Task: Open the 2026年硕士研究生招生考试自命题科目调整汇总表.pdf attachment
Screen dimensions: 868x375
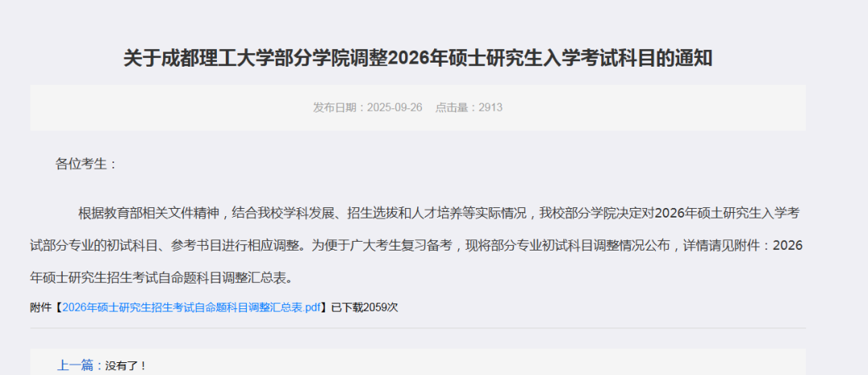Action: click(191, 308)
